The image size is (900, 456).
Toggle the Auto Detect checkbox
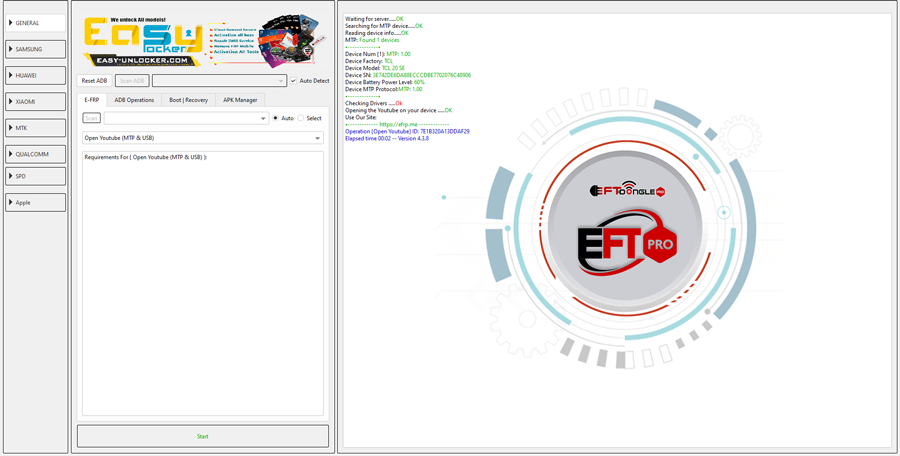coord(310,81)
